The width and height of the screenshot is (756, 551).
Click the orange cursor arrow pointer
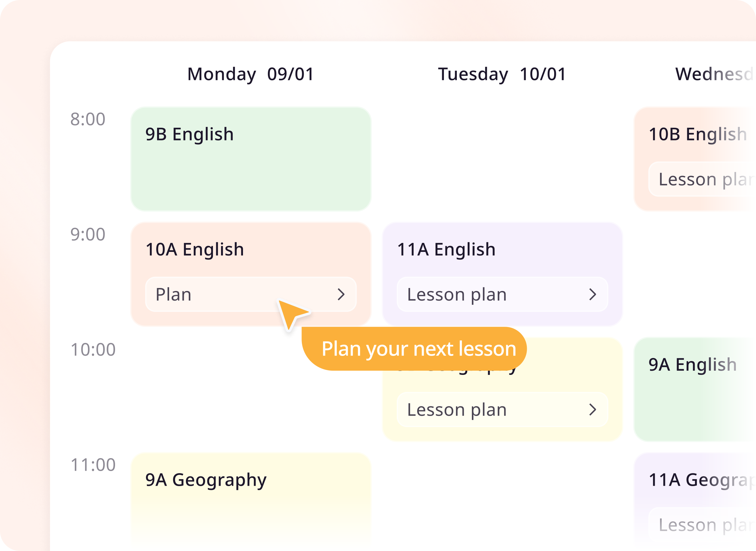point(292,314)
